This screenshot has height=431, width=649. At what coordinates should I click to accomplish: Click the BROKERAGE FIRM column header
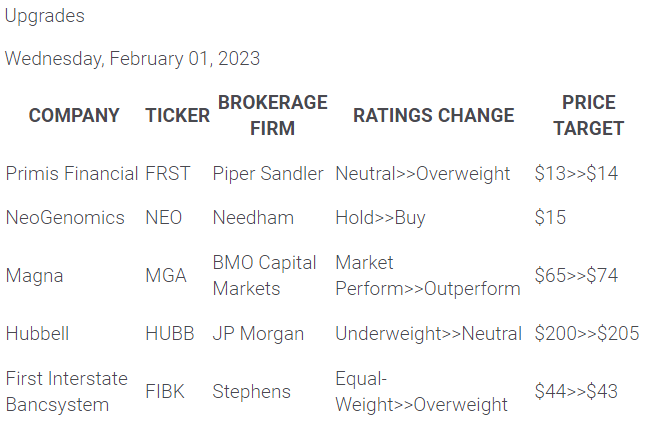[272, 115]
